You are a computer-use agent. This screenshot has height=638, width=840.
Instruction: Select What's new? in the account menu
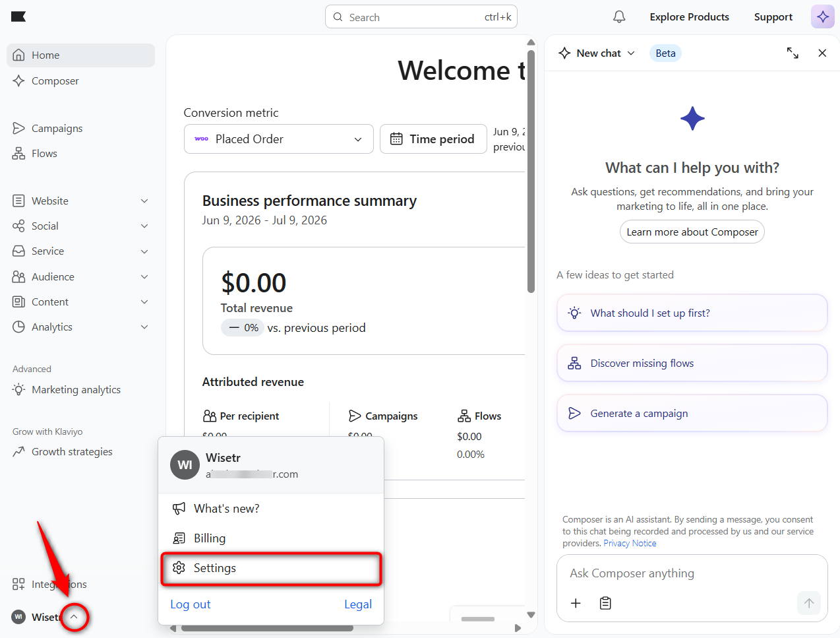271,509
